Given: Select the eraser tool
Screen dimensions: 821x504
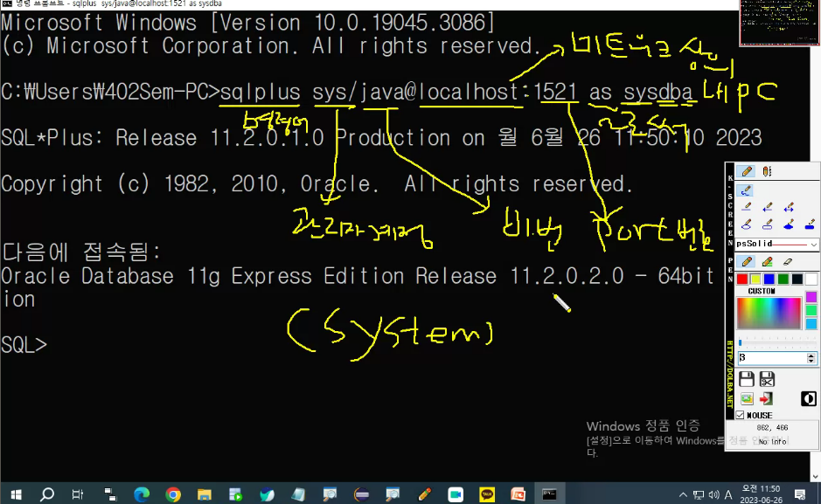Looking at the screenshot, I should (x=788, y=261).
